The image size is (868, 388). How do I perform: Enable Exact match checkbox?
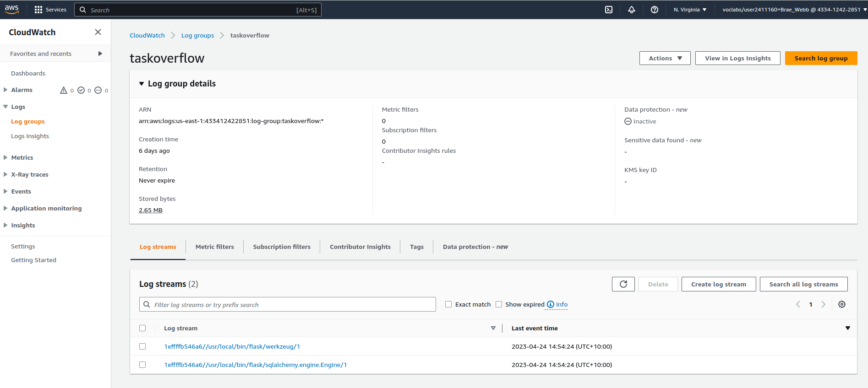[448, 304]
